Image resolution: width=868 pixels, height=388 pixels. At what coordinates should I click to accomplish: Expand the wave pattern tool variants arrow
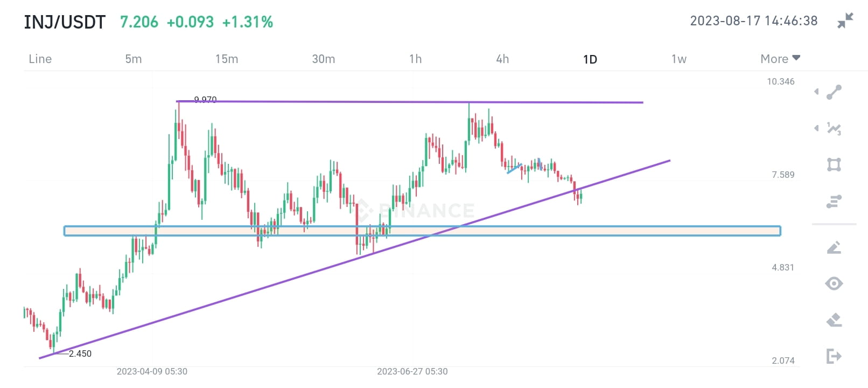pyautogui.click(x=816, y=128)
